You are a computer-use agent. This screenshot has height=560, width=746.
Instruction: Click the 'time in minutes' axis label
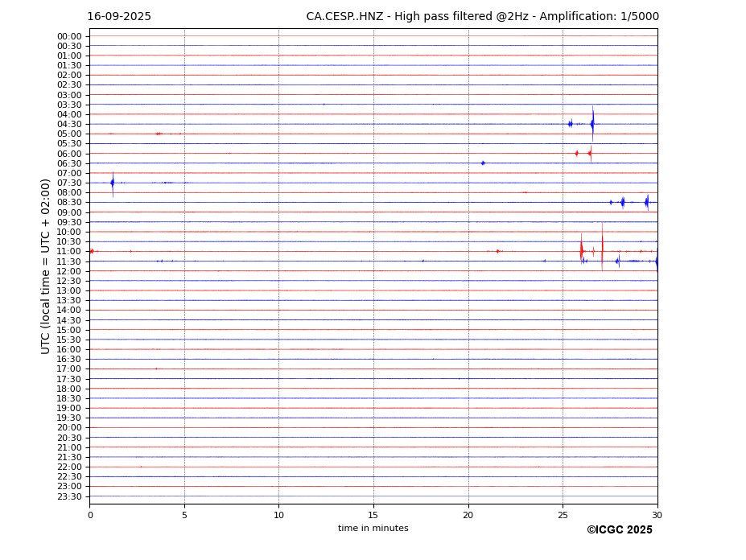(x=373, y=528)
